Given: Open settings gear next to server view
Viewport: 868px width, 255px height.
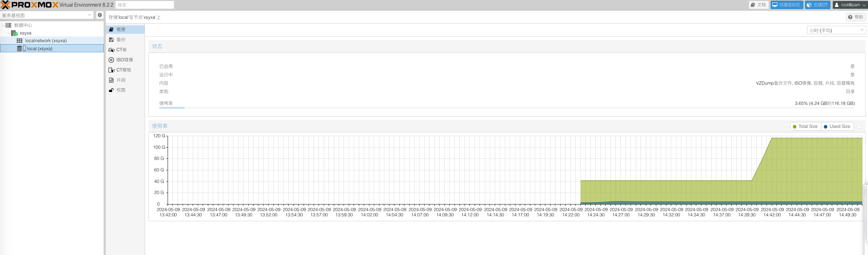Looking at the screenshot, I should pyautogui.click(x=100, y=15).
